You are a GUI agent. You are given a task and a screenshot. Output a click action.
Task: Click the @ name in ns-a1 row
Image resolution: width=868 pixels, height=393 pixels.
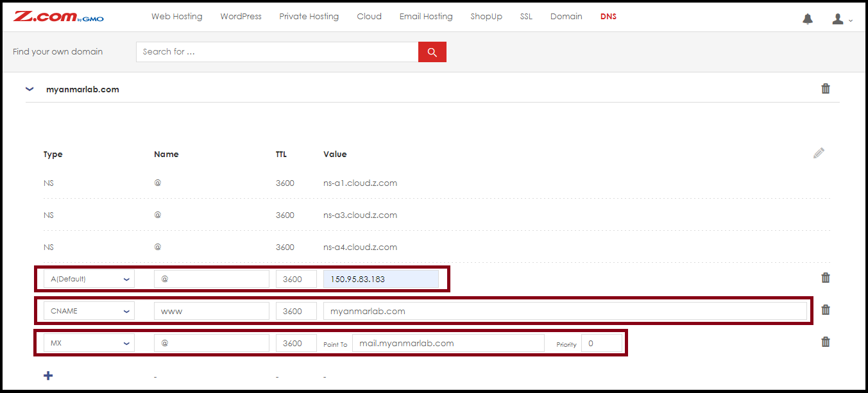[x=158, y=183]
